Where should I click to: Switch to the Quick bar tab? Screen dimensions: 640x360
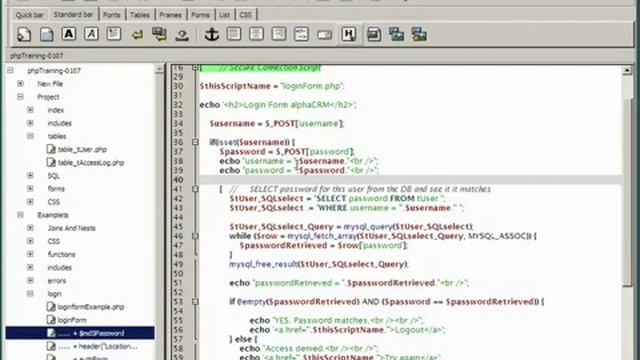[x=29, y=15]
